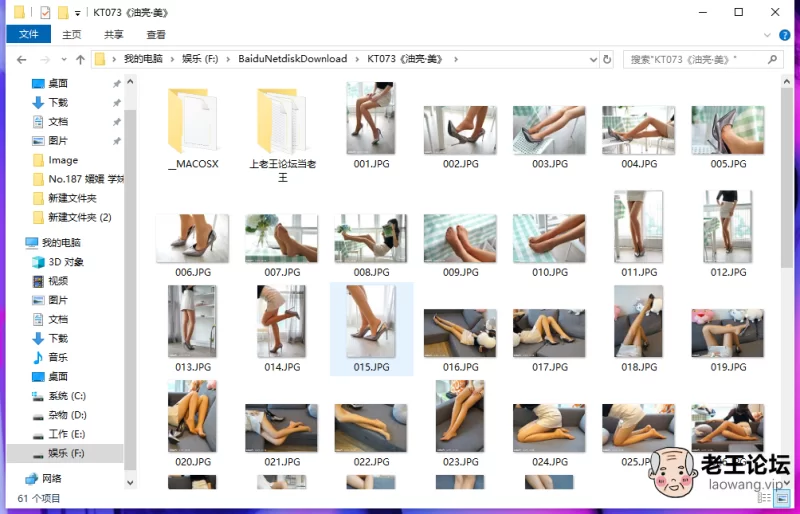The width and height of the screenshot is (800, 514).
Task: Switch to large icons view button
Action: pos(781,497)
